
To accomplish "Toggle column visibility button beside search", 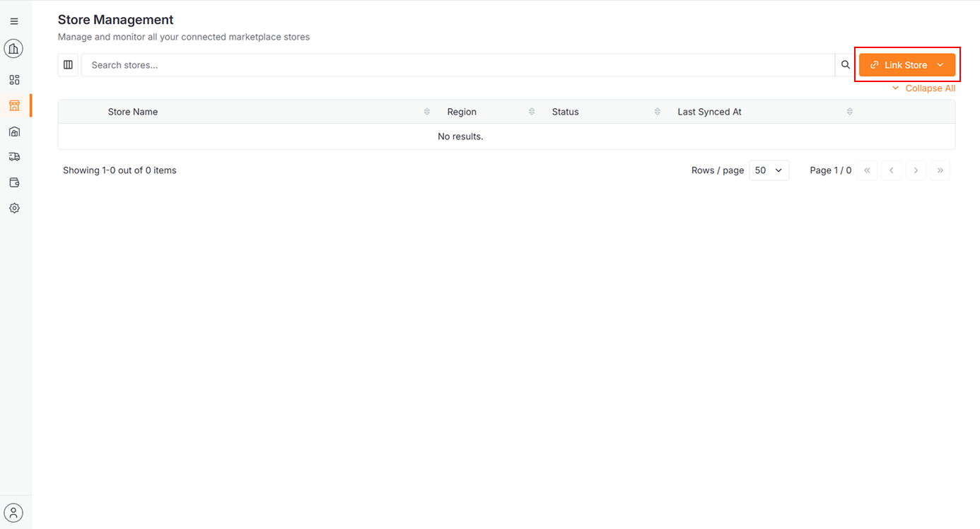I will coord(68,65).
